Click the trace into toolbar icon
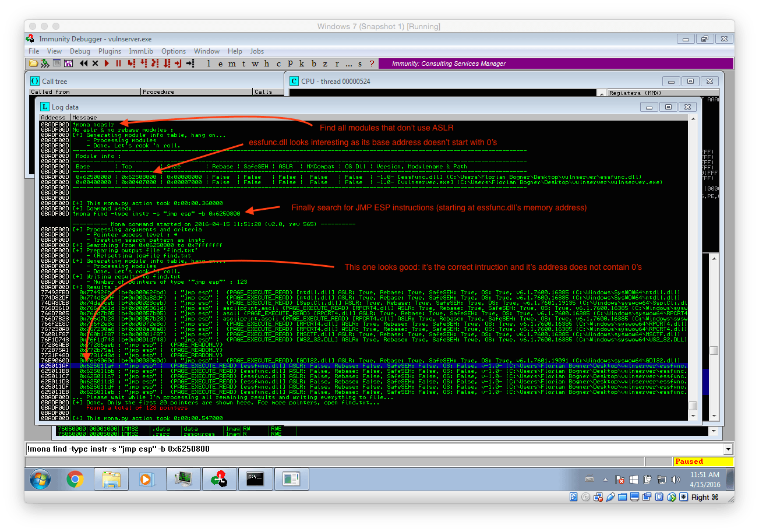This screenshot has height=532, width=759. [x=154, y=63]
